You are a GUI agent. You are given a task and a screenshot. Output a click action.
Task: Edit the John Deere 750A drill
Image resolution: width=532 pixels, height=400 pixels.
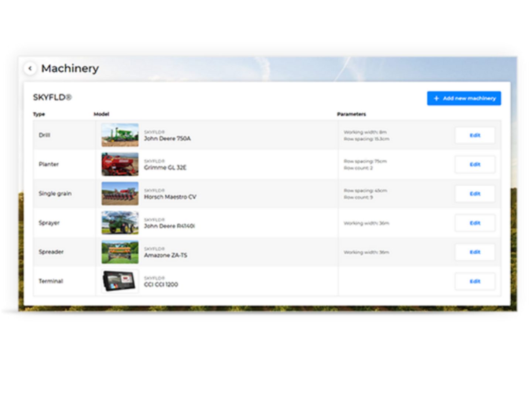pos(475,135)
